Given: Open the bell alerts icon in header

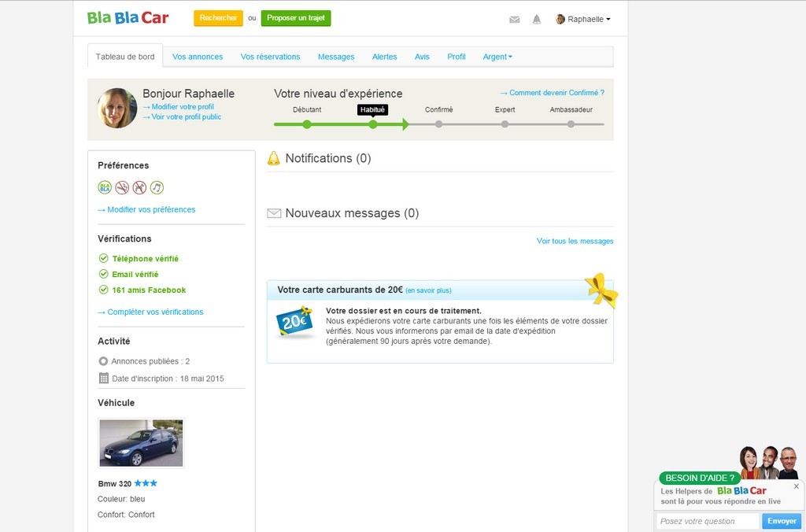Looking at the screenshot, I should (x=537, y=20).
